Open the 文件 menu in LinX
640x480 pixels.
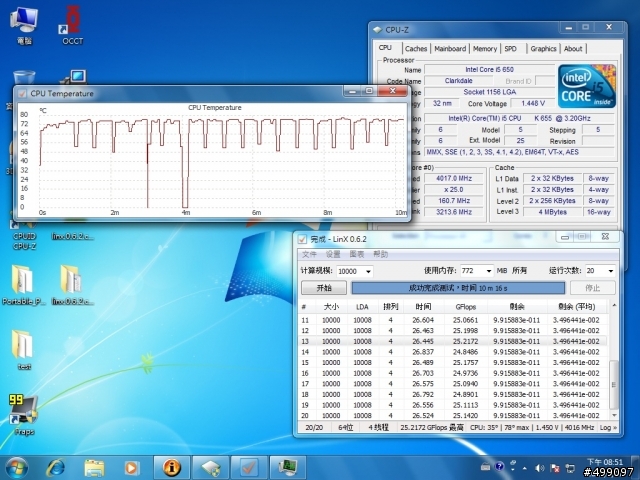[309, 254]
